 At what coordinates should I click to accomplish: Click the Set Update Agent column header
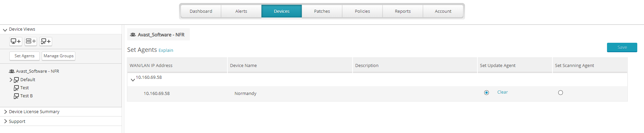515,65
